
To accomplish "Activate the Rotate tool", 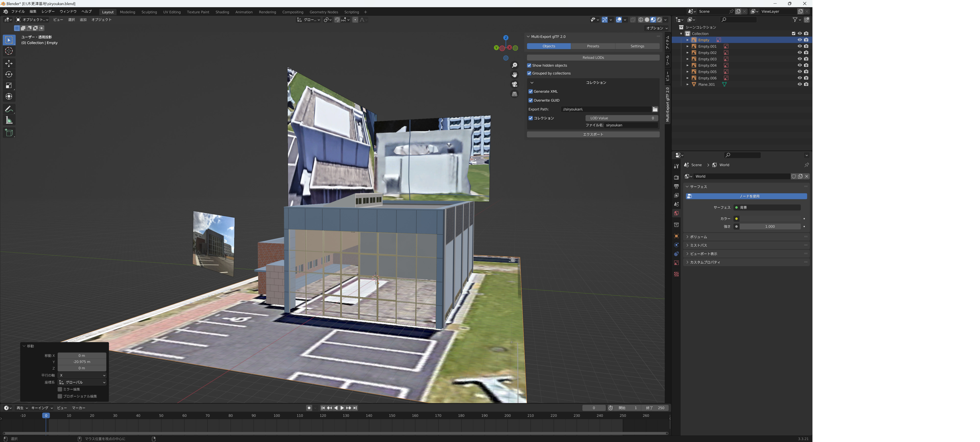I will [x=9, y=74].
